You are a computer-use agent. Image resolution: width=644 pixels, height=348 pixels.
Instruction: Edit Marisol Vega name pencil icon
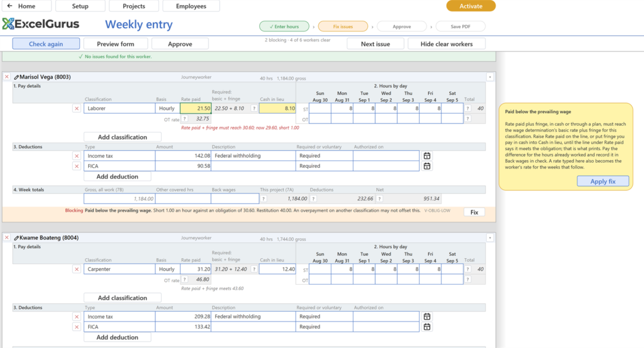tap(16, 77)
